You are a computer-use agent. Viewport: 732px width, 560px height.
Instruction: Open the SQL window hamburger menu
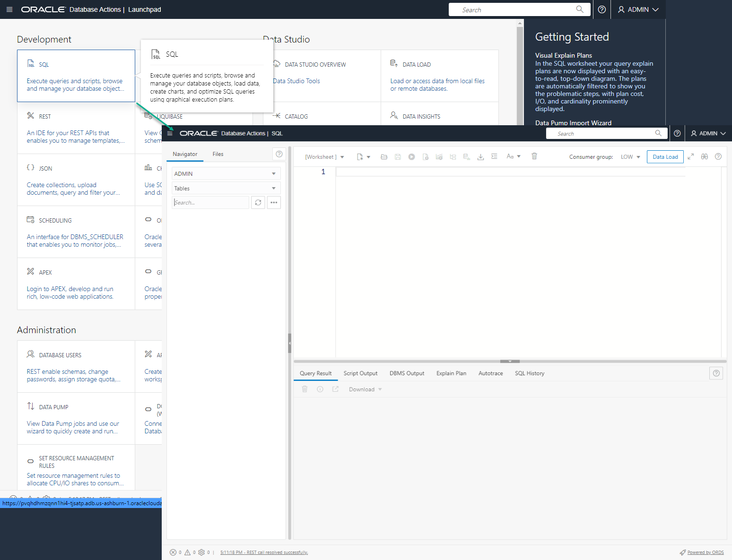click(x=170, y=133)
